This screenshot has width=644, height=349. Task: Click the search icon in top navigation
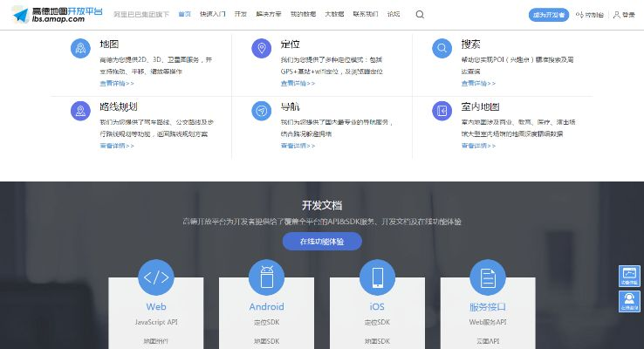(x=420, y=15)
